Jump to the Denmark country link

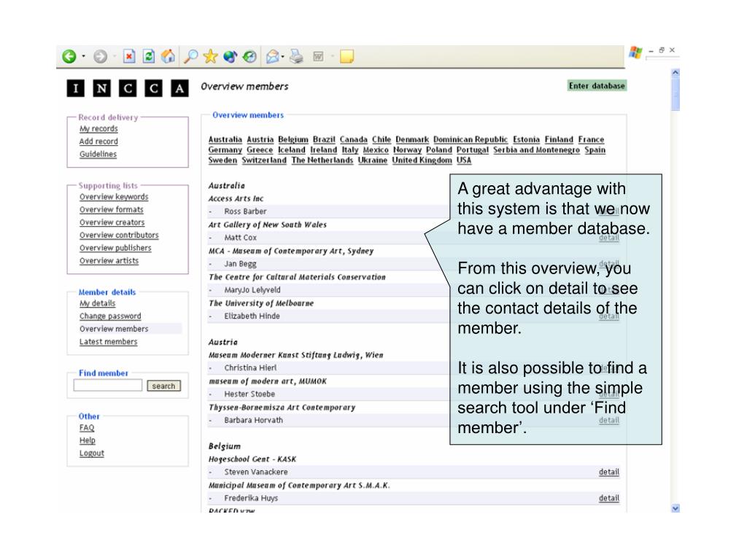click(412, 139)
